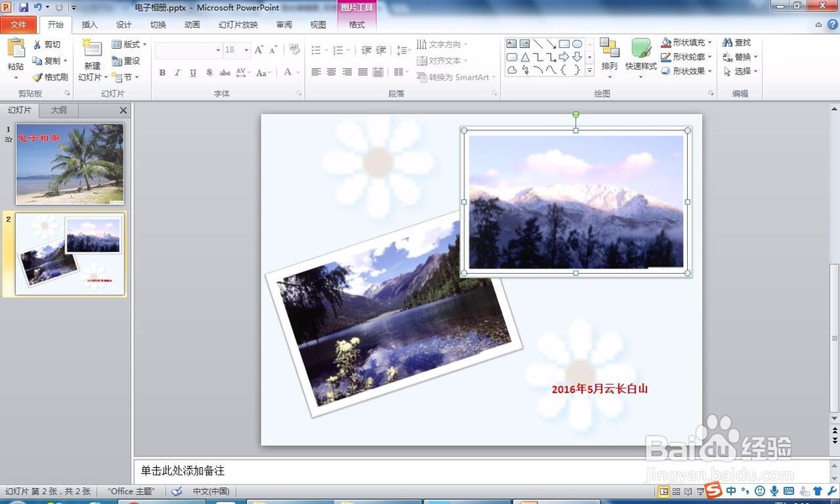Increase font size with the A-up icon

[x=259, y=50]
